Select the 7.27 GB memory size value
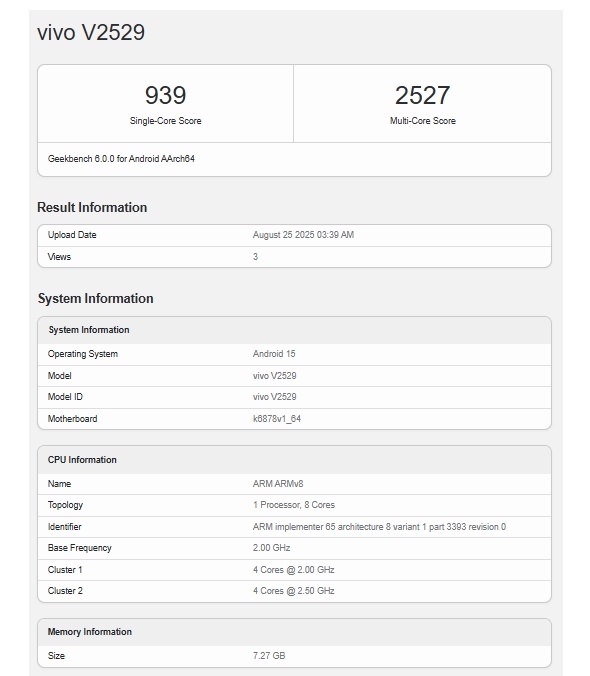 [x=269, y=656]
